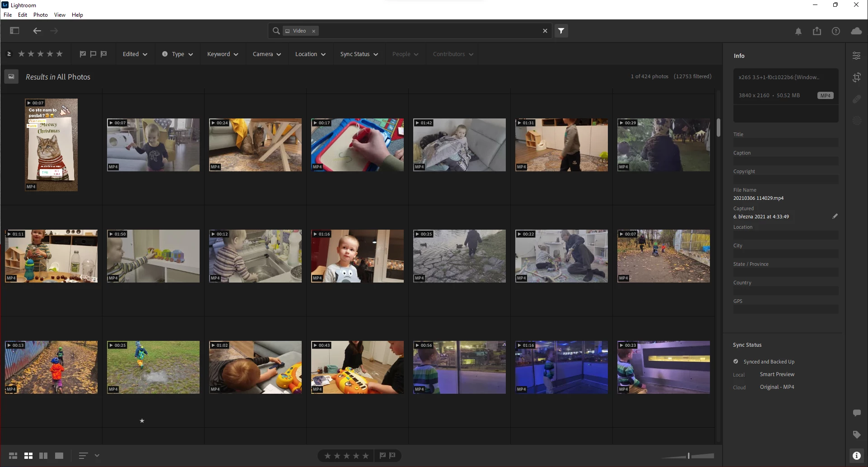Open the View menu
Viewport: 868px width, 467px height.
pyautogui.click(x=60, y=15)
